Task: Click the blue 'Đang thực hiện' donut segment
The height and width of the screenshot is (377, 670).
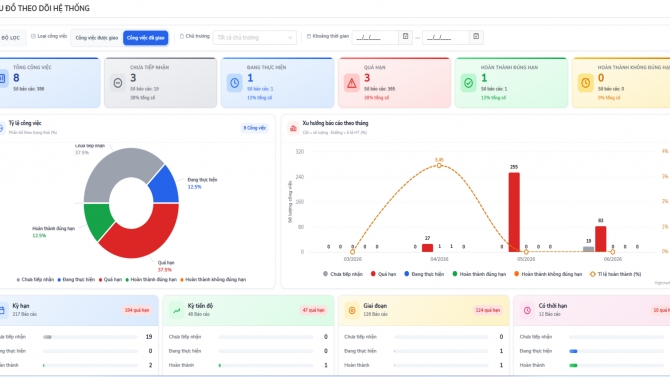Action: click(167, 187)
